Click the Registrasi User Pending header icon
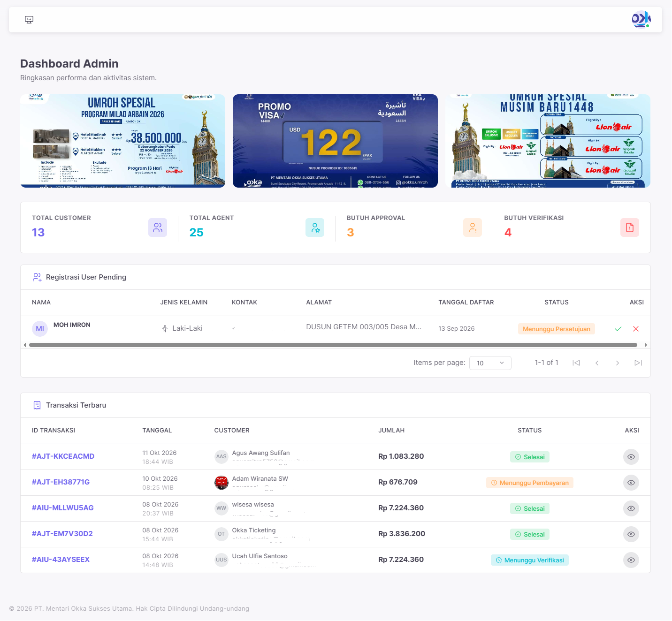Viewport: 672px width, 621px height. click(37, 277)
